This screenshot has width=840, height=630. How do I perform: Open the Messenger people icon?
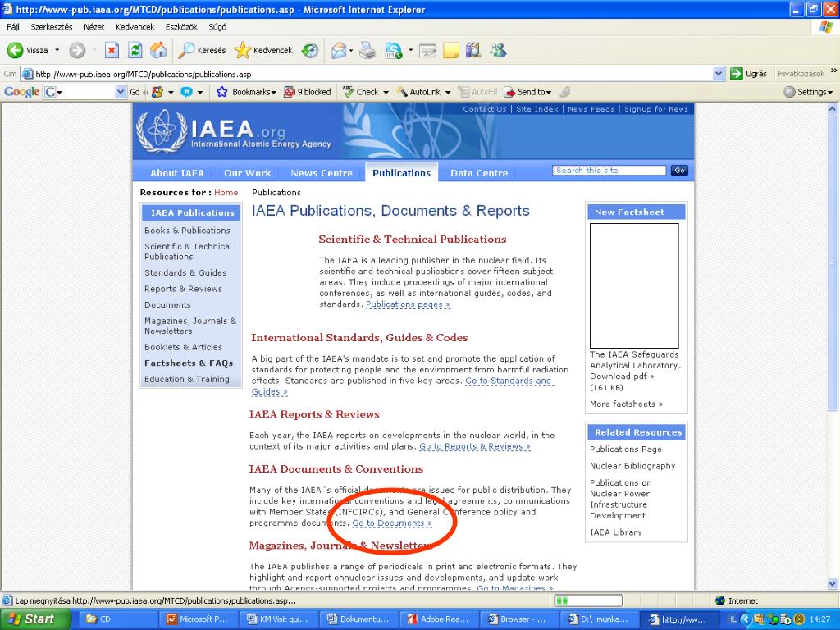498,50
